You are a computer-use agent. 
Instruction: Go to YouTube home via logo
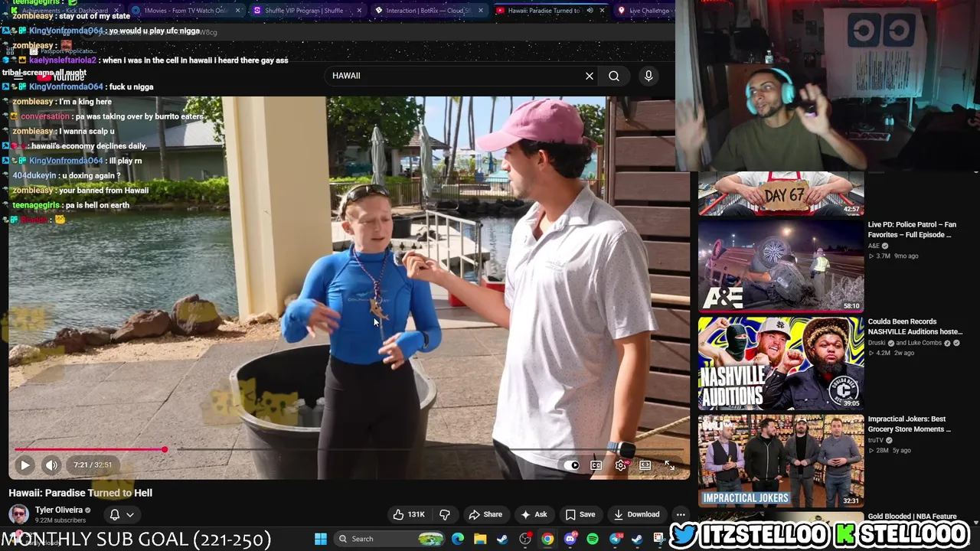(61, 77)
